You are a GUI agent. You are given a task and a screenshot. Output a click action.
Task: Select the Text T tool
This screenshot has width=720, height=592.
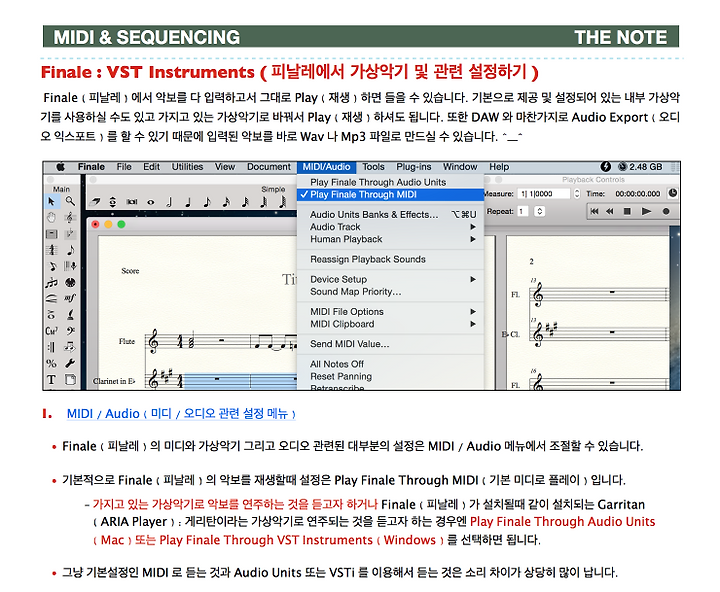[x=51, y=380]
